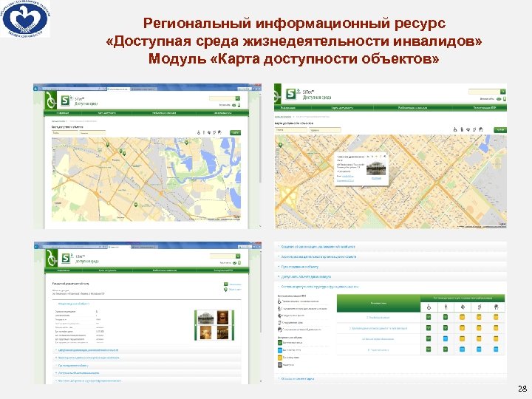Toggle low-vision eye icon in top-left screenshot header
The width and height of the screenshot is (532, 399).
pos(233,105)
